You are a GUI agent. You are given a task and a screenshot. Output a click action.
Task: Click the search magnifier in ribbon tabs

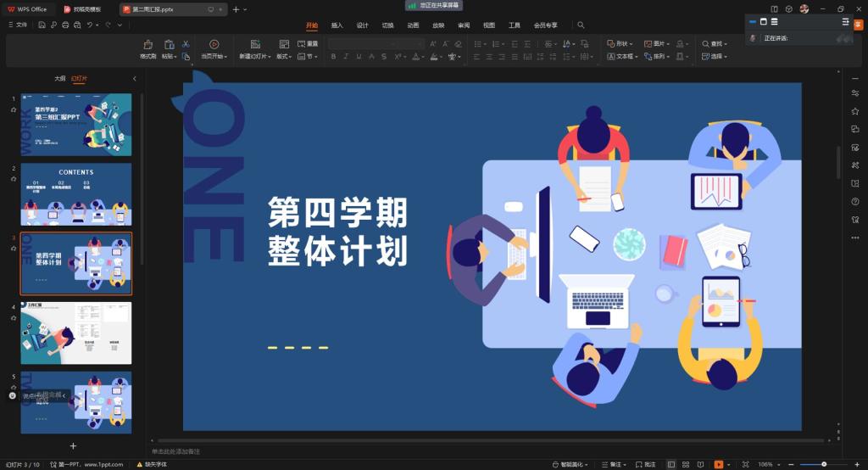[x=581, y=25]
